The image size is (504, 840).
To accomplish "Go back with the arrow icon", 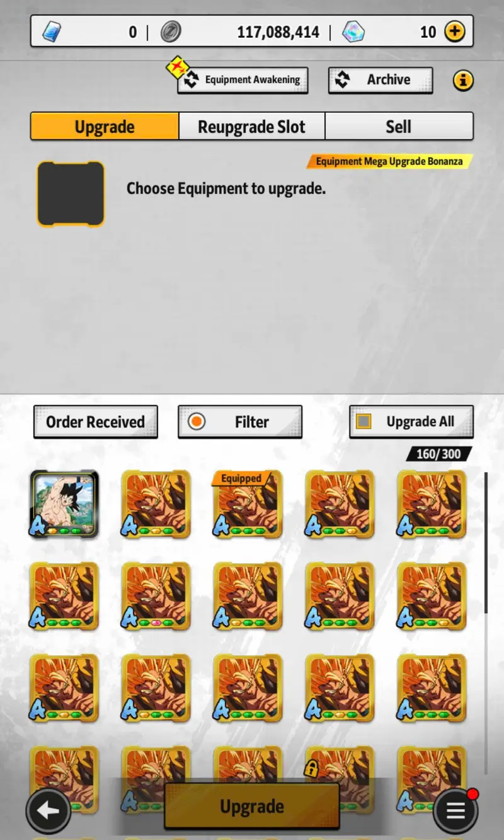I will pyautogui.click(x=49, y=811).
